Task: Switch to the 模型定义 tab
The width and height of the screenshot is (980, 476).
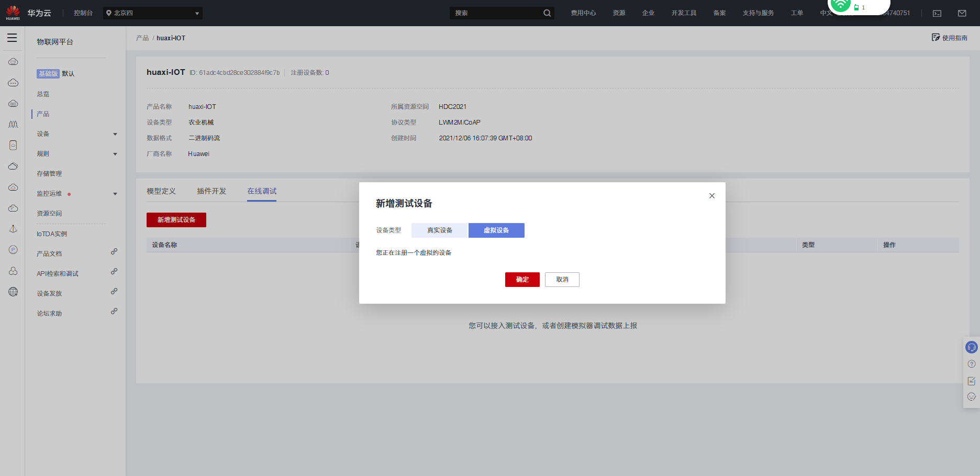Action: (x=161, y=191)
